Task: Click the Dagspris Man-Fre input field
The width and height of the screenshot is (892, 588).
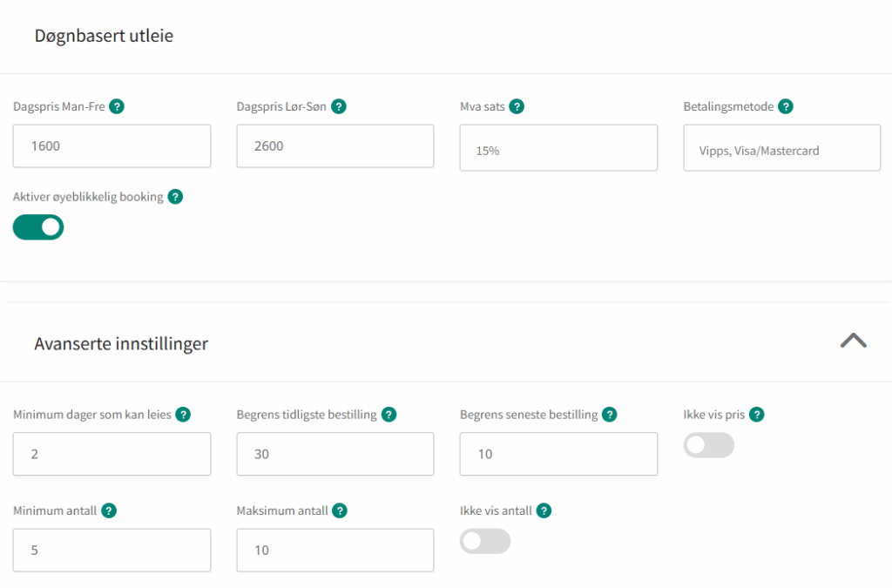Action: [x=111, y=145]
